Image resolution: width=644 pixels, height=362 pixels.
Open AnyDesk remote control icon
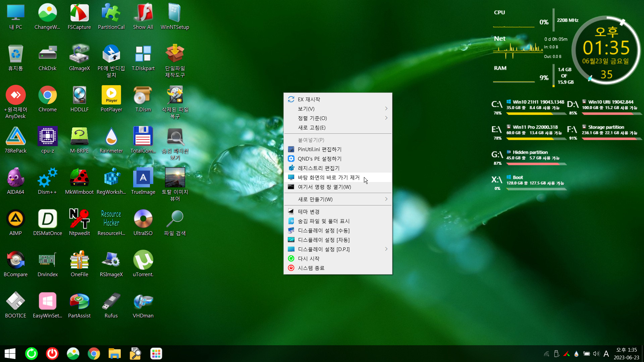16,102
